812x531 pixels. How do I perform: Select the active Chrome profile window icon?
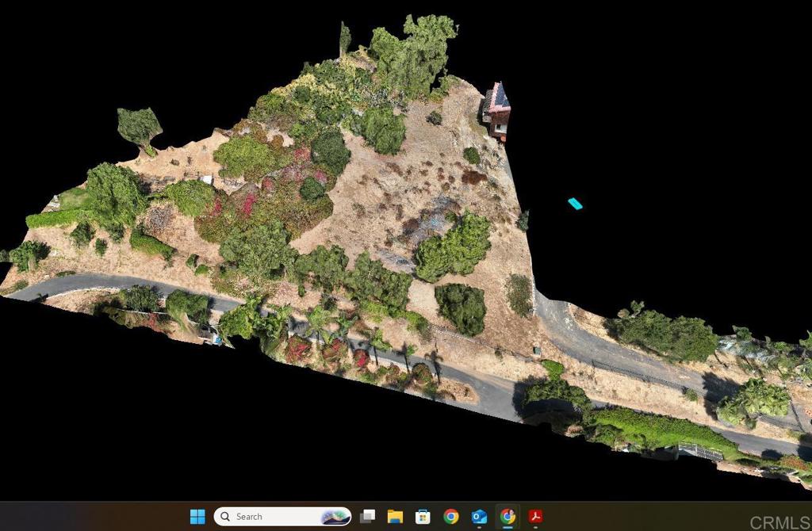click(x=507, y=517)
